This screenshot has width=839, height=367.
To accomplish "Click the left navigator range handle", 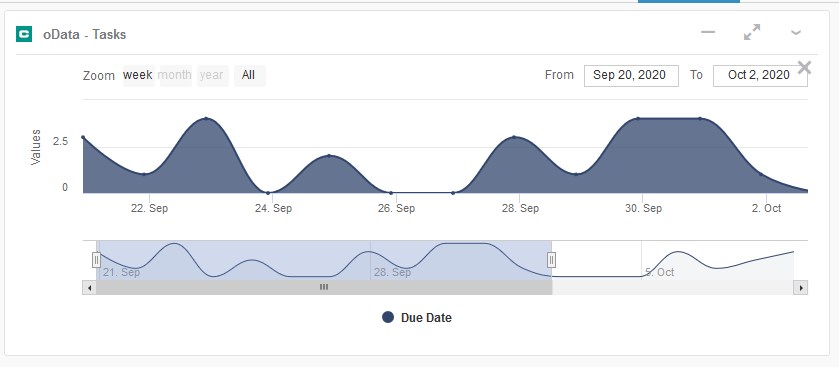I will pyautogui.click(x=96, y=260).
